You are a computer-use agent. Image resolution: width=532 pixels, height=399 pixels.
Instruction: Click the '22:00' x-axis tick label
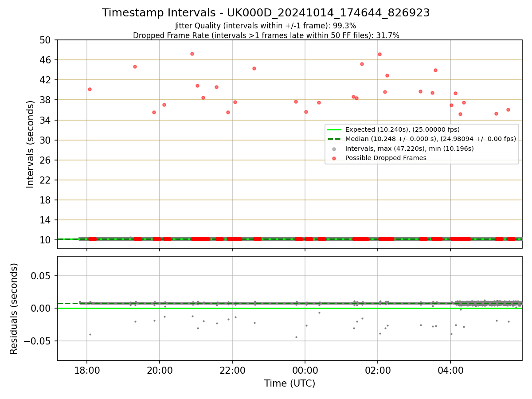coord(232,370)
